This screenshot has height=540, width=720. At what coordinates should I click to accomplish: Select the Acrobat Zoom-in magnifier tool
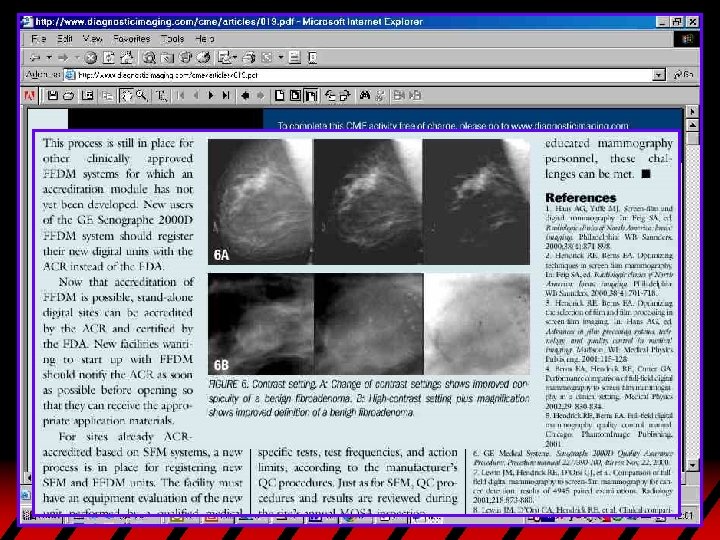point(142,96)
